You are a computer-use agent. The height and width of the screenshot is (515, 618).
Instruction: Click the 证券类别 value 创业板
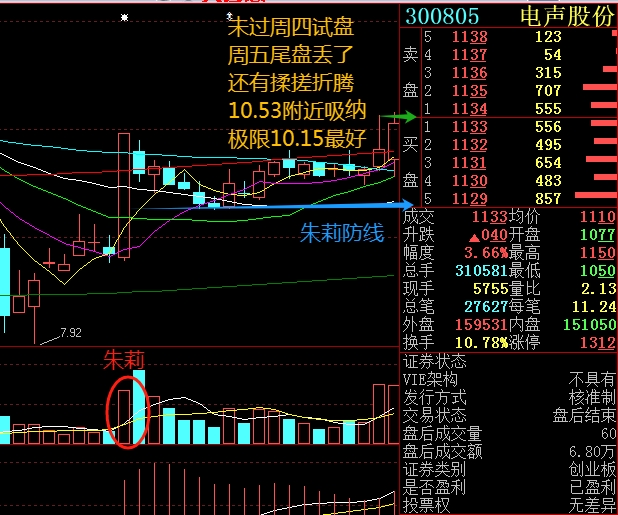(592, 469)
